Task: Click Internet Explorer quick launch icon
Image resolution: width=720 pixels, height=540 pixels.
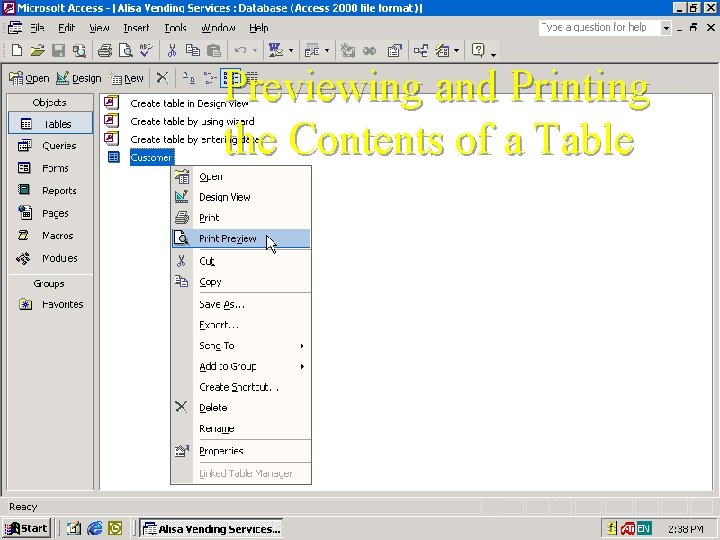Action: 95,529
